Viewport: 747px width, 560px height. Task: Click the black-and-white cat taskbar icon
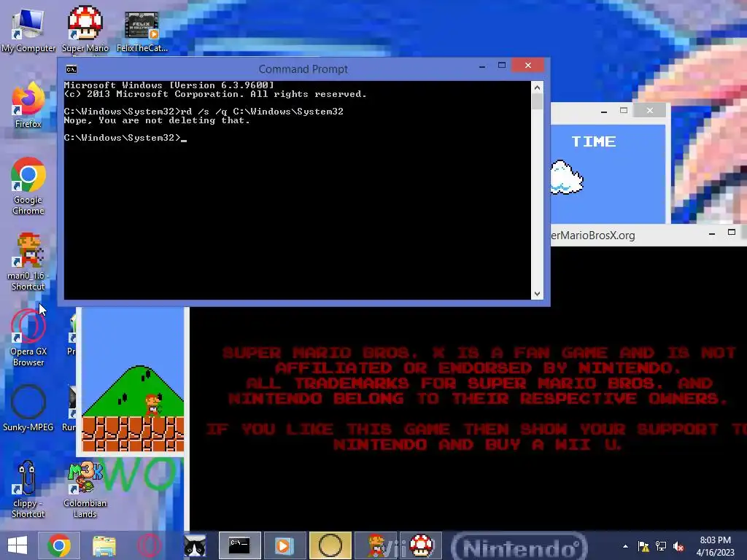195,545
